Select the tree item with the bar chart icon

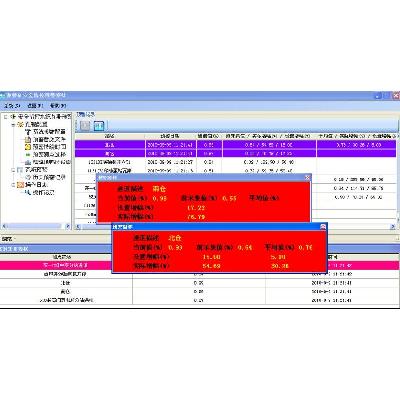pos(47,162)
